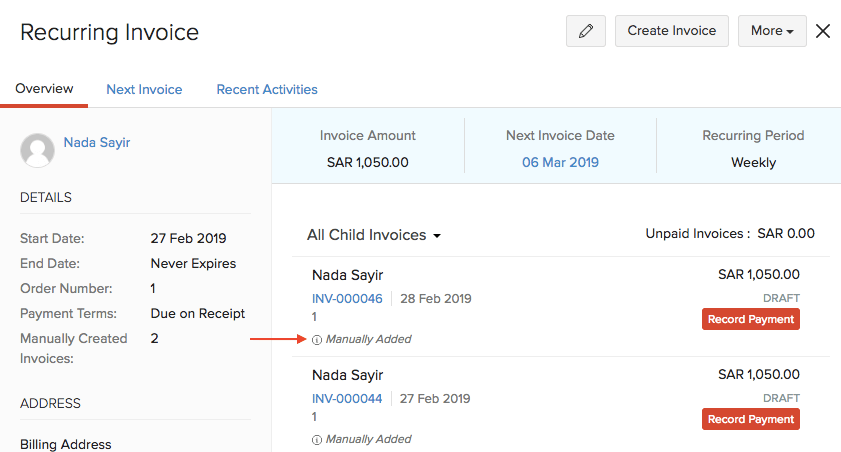
Task: Record Payment for invoice INV-000044
Action: [750, 420]
